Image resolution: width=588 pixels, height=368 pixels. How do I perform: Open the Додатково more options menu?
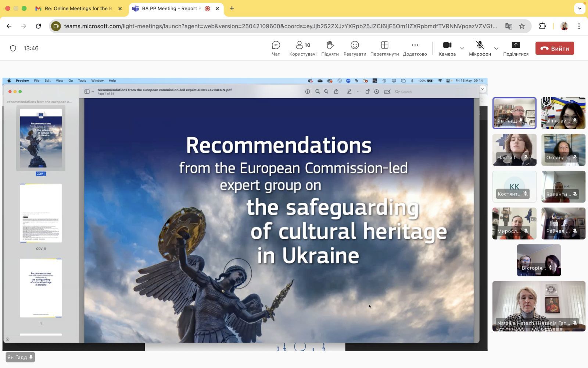(x=415, y=49)
